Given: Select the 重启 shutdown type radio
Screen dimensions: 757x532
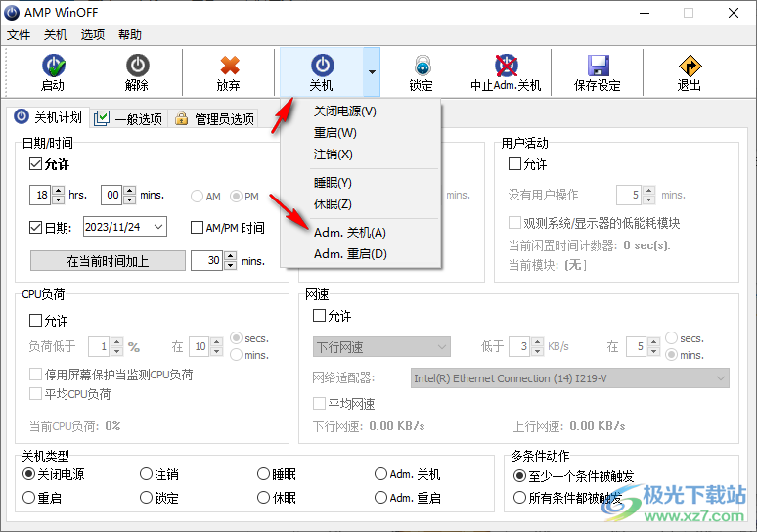Looking at the screenshot, I should coord(29,498).
